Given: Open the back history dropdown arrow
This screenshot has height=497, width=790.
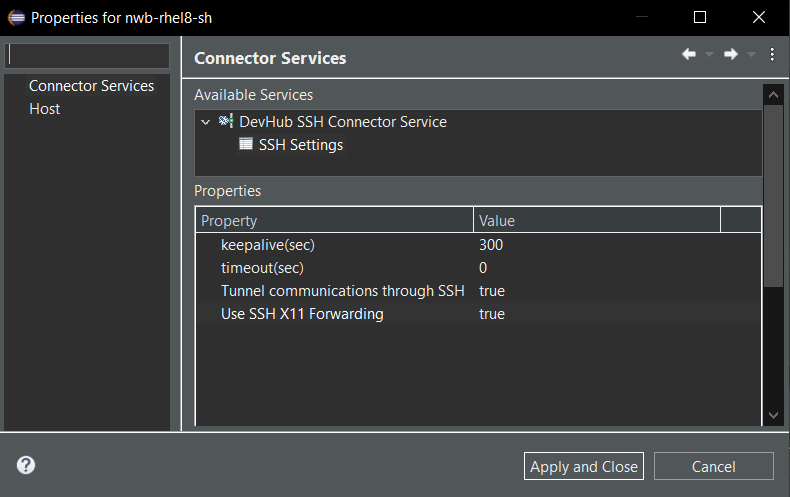Looking at the screenshot, I should coord(709,55).
